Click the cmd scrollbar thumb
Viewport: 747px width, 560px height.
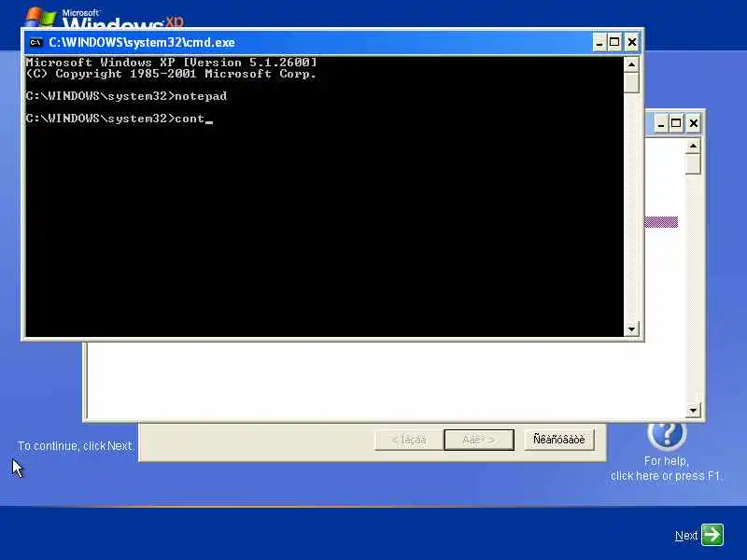coord(631,82)
